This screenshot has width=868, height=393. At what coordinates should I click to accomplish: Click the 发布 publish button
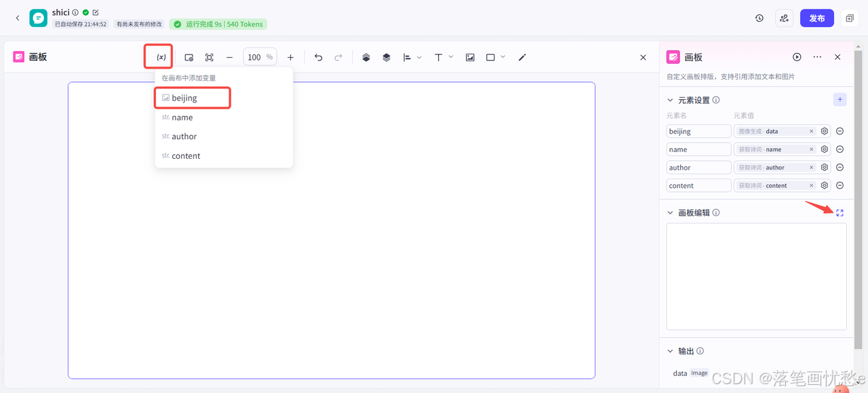pos(816,18)
